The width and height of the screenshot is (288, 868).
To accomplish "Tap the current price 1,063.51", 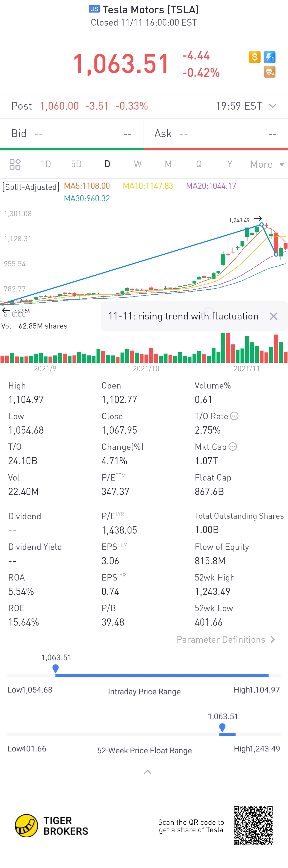I will (x=121, y=64).
